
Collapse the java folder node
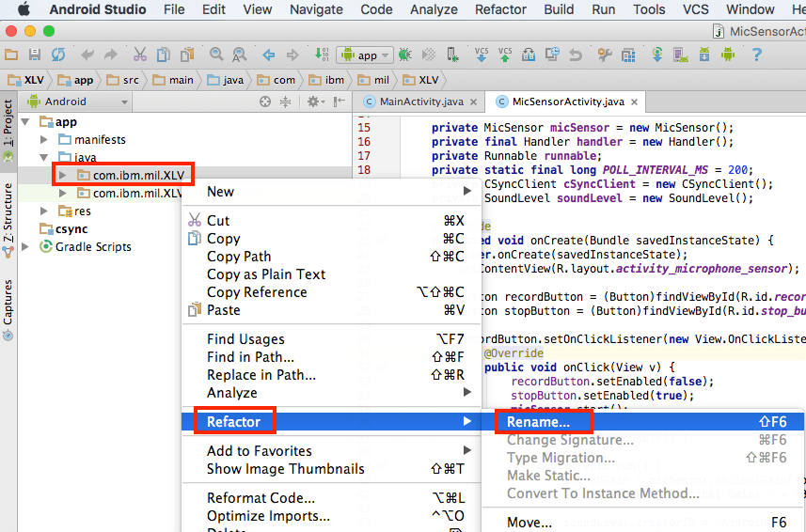(44, 157)
